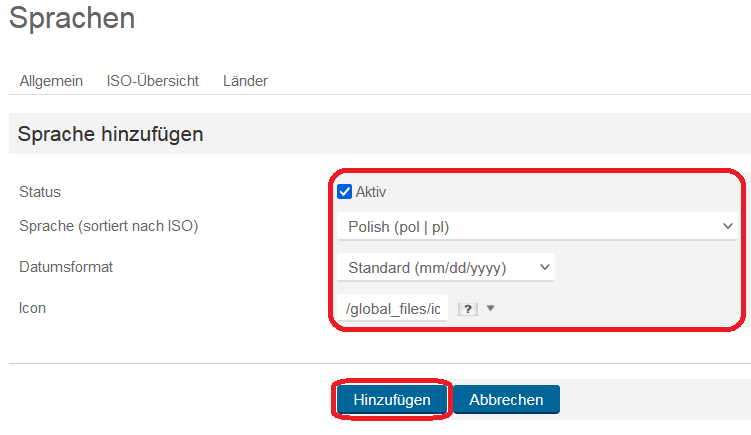This screenshot has height=435, width=751.
Task: Click the Sprache (sortiert nach ISO) label
Action: [x=109, y=226]
